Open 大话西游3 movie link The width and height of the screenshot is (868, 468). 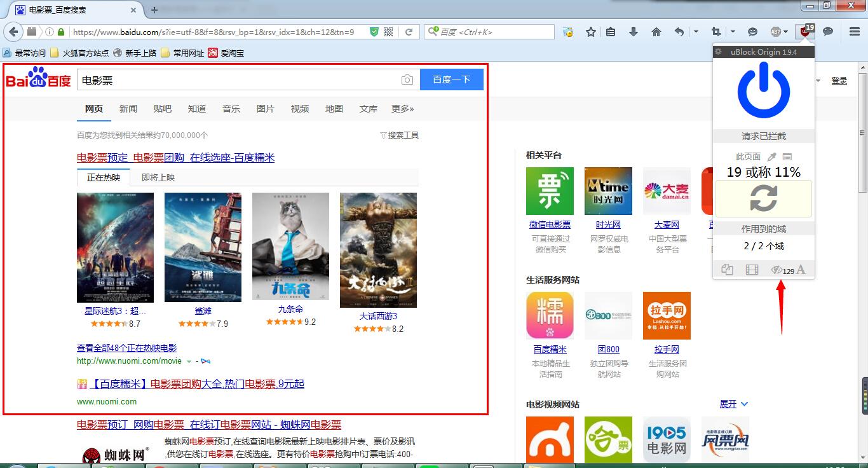[378, 316]
